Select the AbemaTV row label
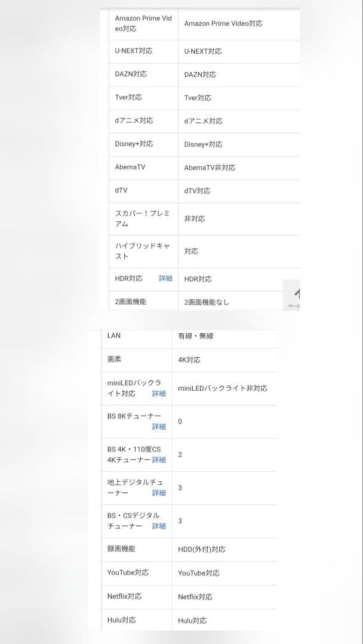Viewport: 363px width, 644px height. tap(130, 167)
